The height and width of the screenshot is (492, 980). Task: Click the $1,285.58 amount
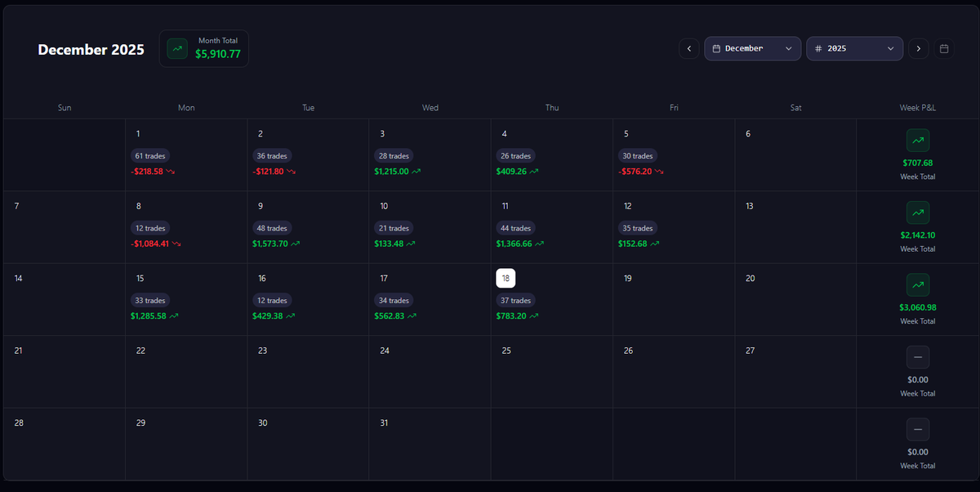(149, 315)
